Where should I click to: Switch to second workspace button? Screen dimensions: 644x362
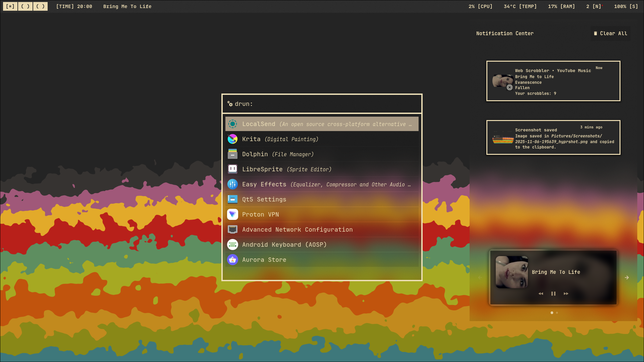click(25, 6)
